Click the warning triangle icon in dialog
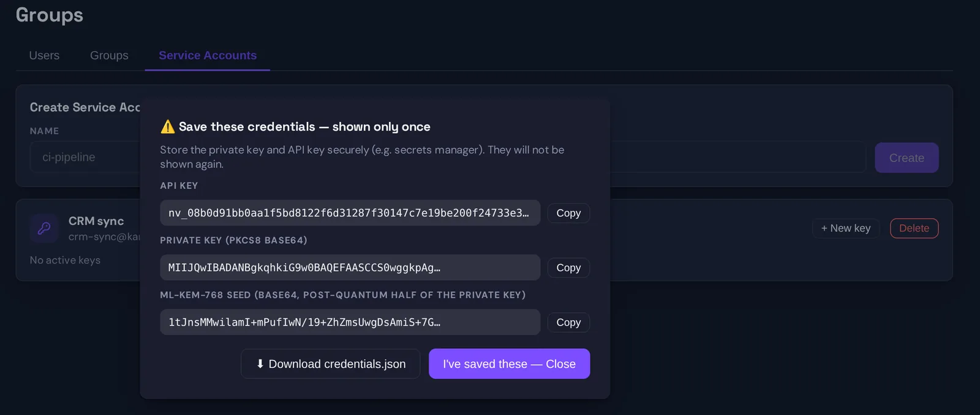The width and height of the screenshot is (980, 415). 167,127
